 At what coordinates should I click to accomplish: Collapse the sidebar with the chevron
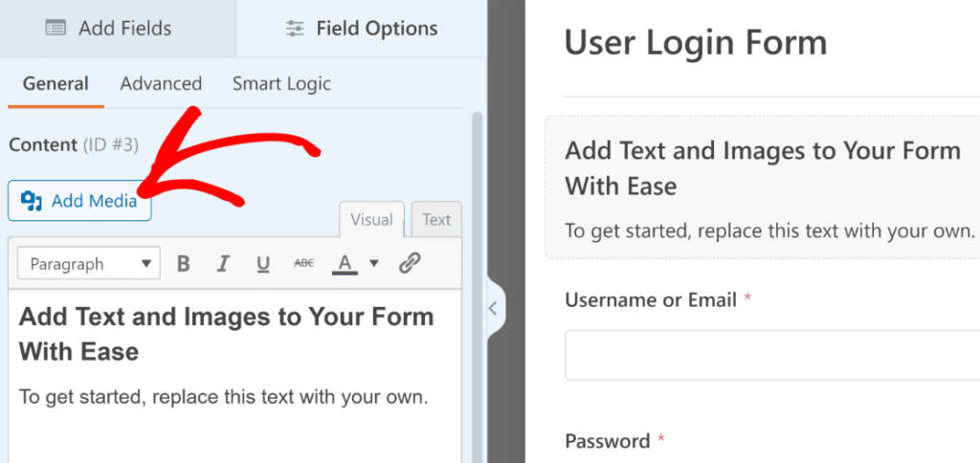pyautogui.click(x=493, y=308)
